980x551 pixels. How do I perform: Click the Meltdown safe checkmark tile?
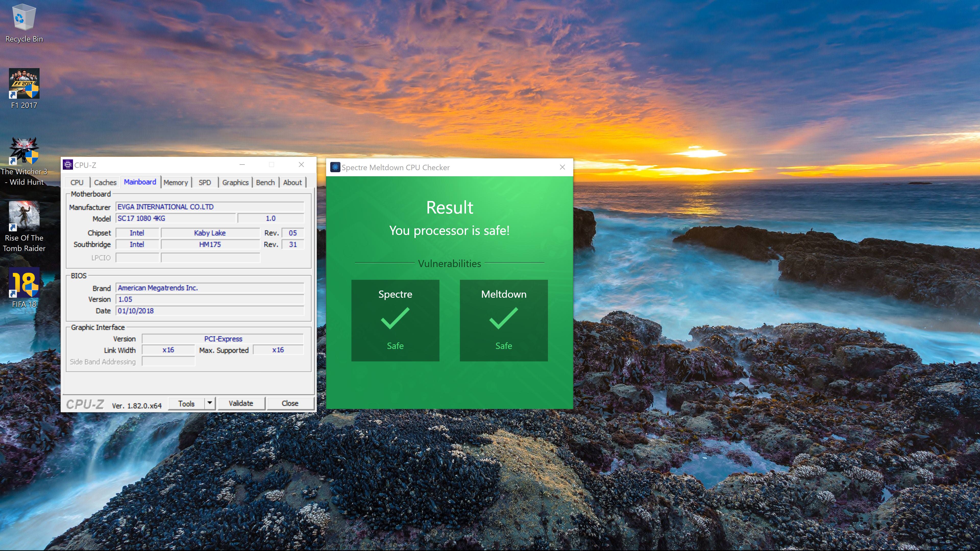click(503, 320)
